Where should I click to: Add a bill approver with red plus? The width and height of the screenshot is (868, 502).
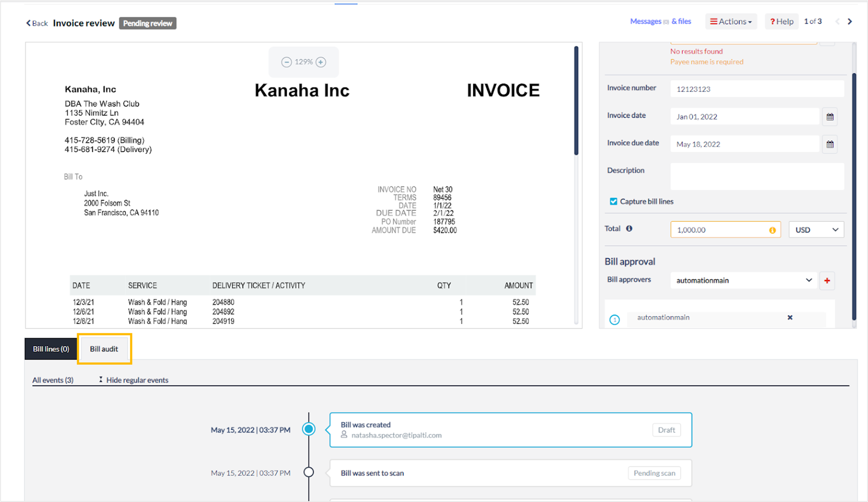pos(827,281)
